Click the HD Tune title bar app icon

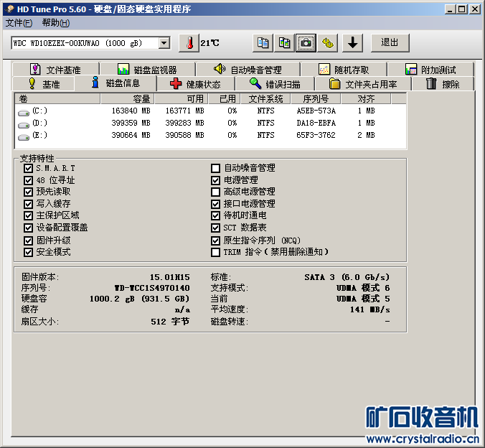(x=10, y=9)
